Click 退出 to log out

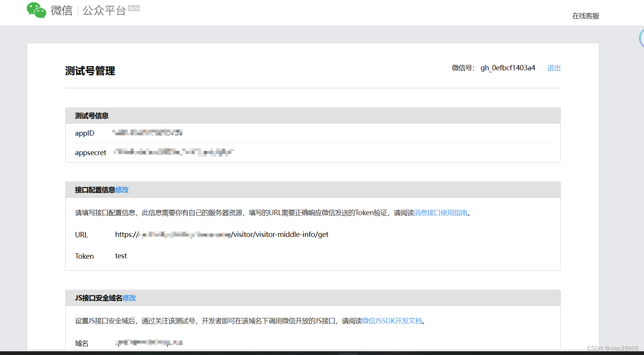tap(554, 68)
